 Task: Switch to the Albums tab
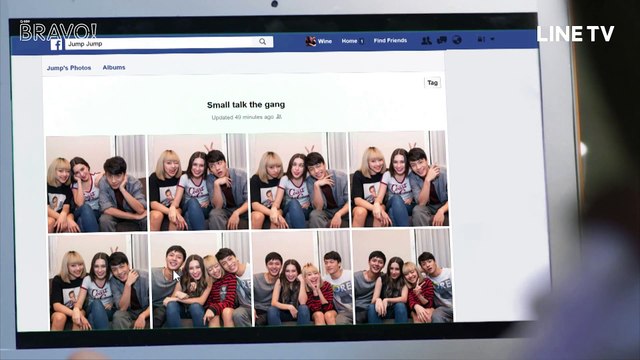tap(114, 67)
